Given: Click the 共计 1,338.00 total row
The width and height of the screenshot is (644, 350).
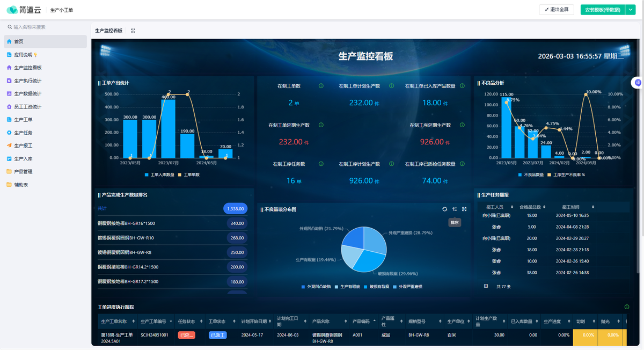Looking at the screenshot, I should (x=172, y=208).
